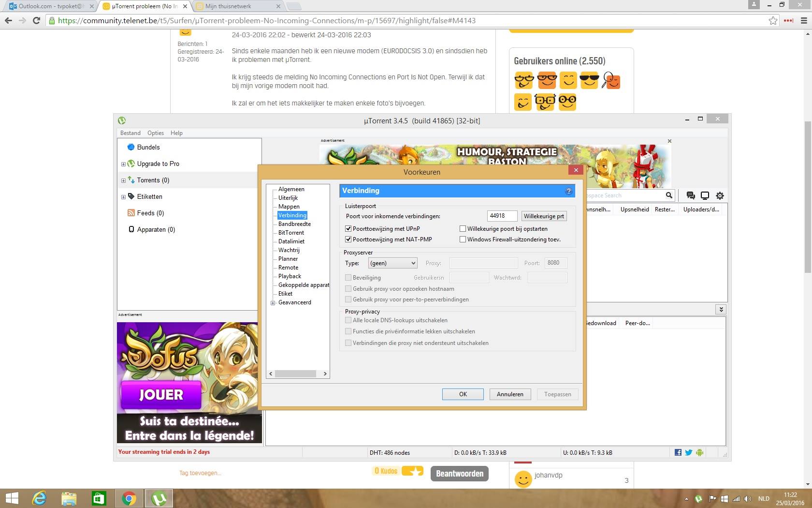Viewport: 812px width, 508px height.
Task: Open the µTorrent chat bubbles icon
Action: click(691, 195)
